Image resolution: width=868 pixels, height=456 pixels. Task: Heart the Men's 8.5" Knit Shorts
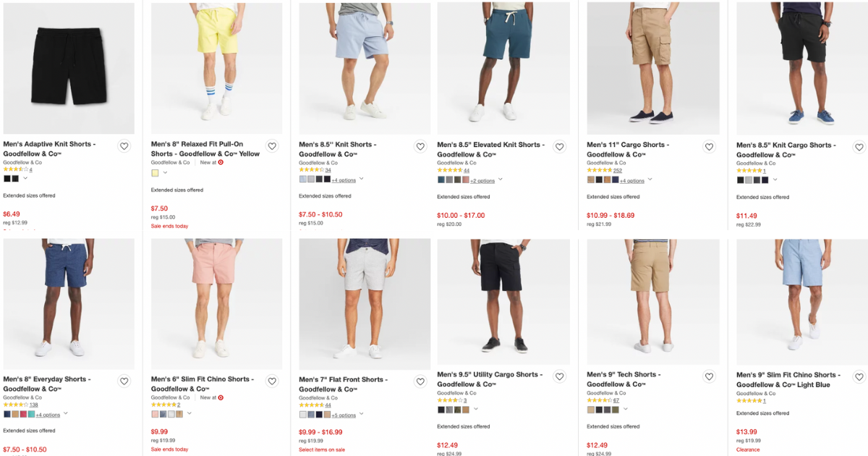tap(420, 146)
